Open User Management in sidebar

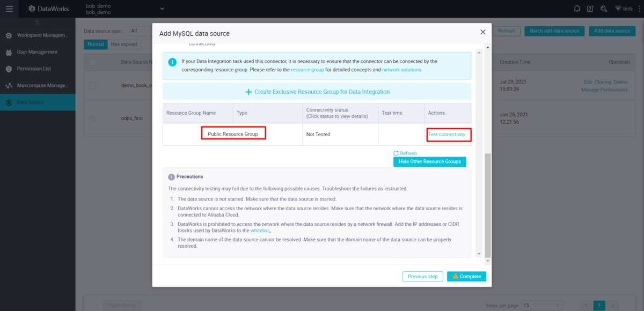pos(38,52)
